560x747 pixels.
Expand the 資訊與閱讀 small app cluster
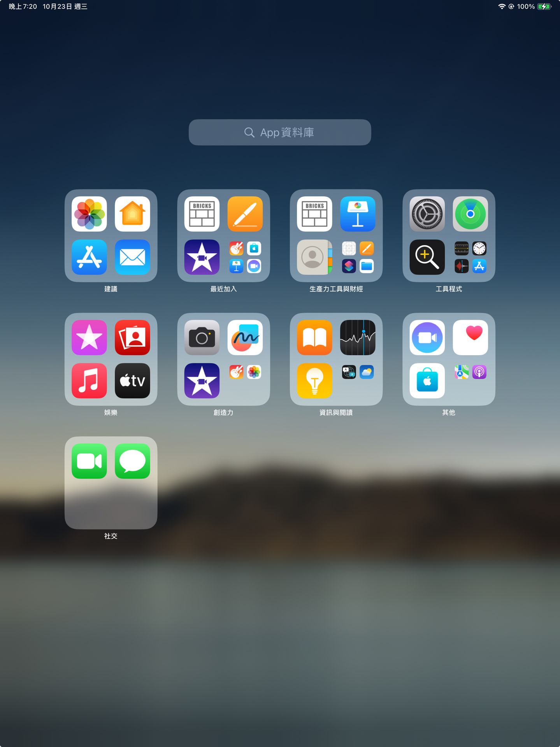(358, 372)
